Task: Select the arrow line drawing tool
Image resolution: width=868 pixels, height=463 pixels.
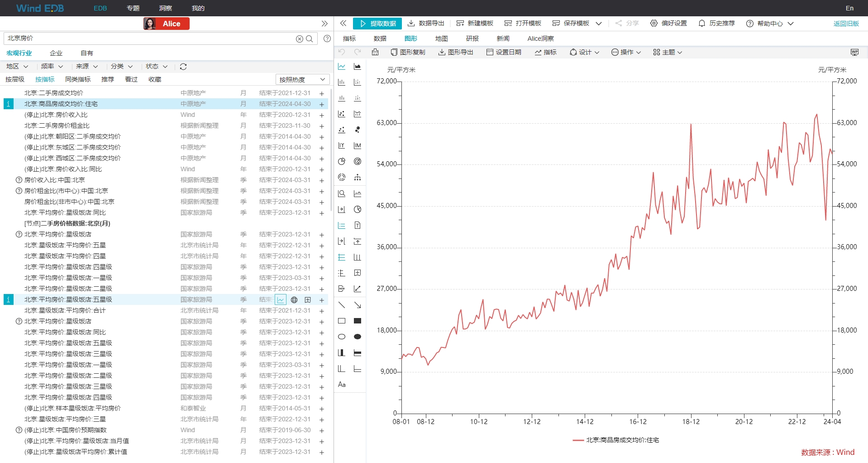Action: (358, 305)
